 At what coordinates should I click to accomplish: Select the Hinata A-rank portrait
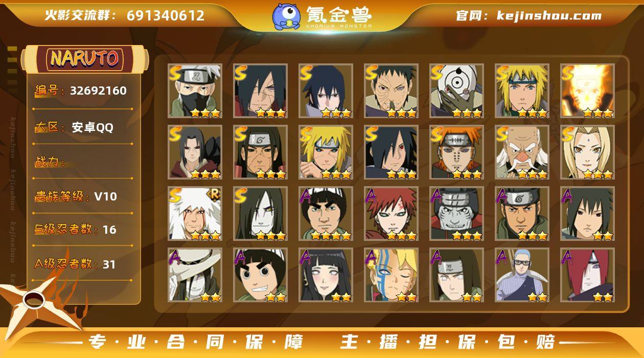click(x=326, y=275)
